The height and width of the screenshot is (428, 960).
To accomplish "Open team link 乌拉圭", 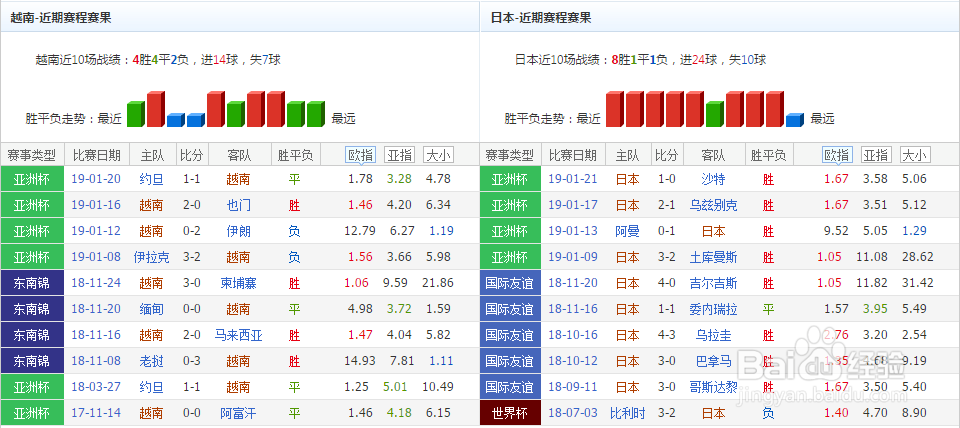I will 713,335.
